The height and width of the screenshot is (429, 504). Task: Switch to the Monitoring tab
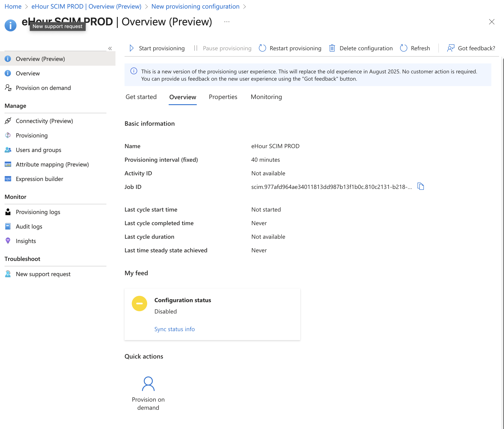click(x=266, y=97)
